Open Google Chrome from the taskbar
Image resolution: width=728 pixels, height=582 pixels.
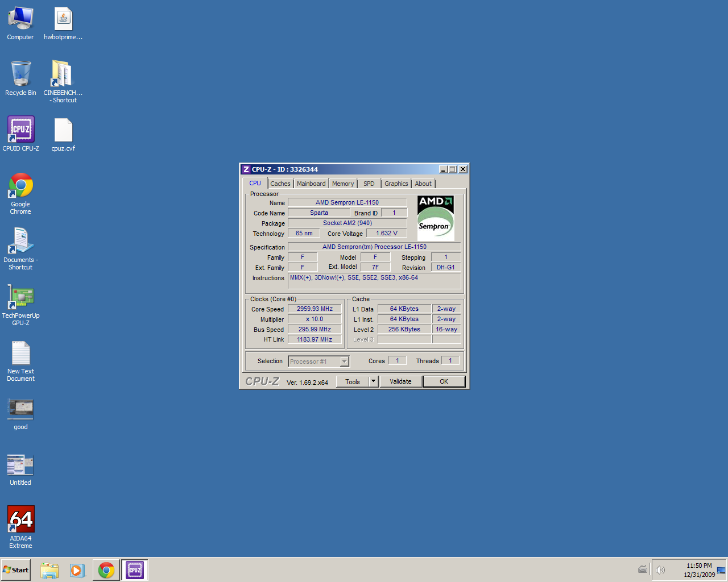(x=106, y=570)
